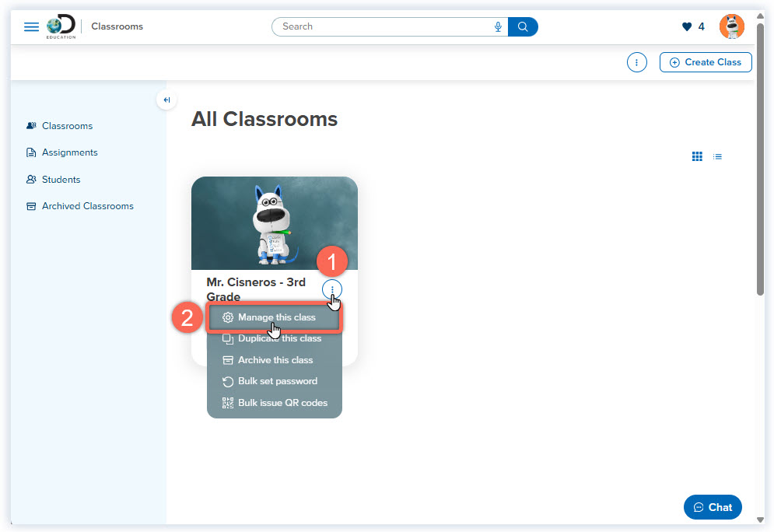This screenshot has height=532, width=774.
Task: Click the voice search microphone icon
Action: (x=498, y=26)
